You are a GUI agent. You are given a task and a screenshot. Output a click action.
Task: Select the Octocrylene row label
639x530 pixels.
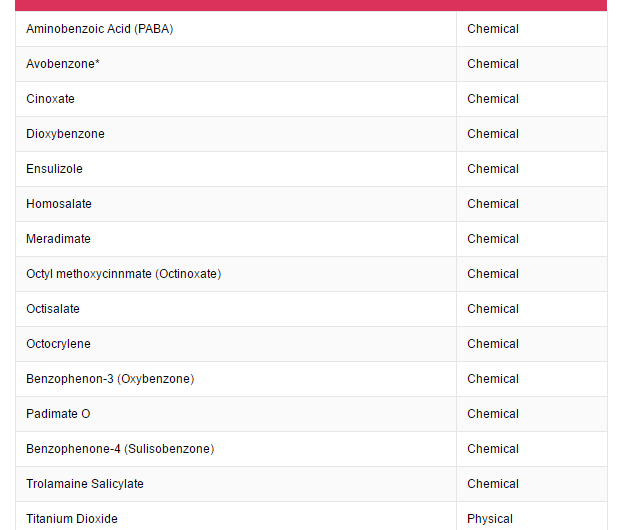[58, 344]
